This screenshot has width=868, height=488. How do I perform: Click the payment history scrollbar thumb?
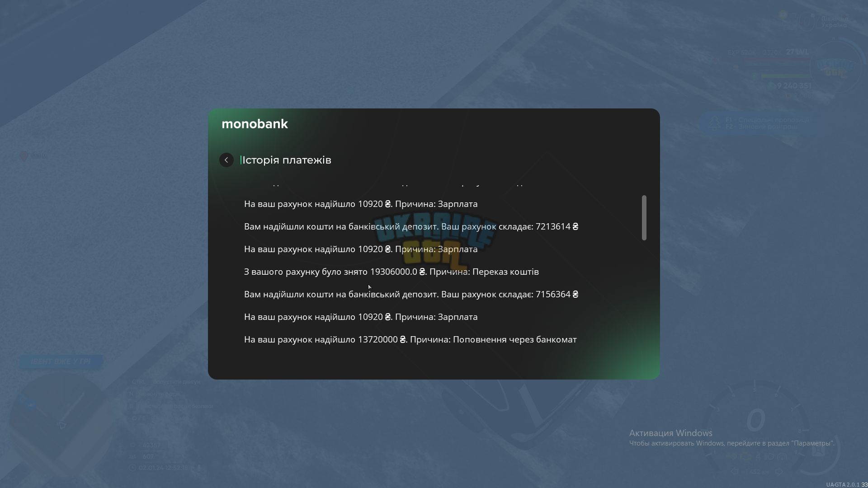644,218
